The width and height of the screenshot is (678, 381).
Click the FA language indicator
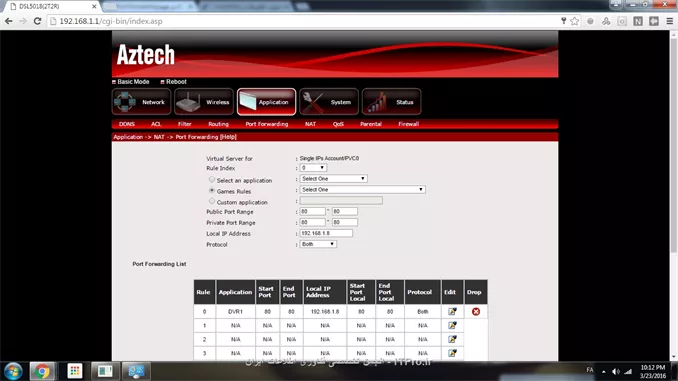coord(590,370)
